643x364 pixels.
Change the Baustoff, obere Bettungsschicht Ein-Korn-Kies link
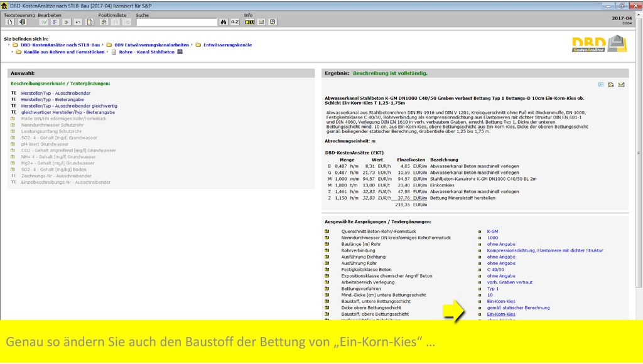501,314
